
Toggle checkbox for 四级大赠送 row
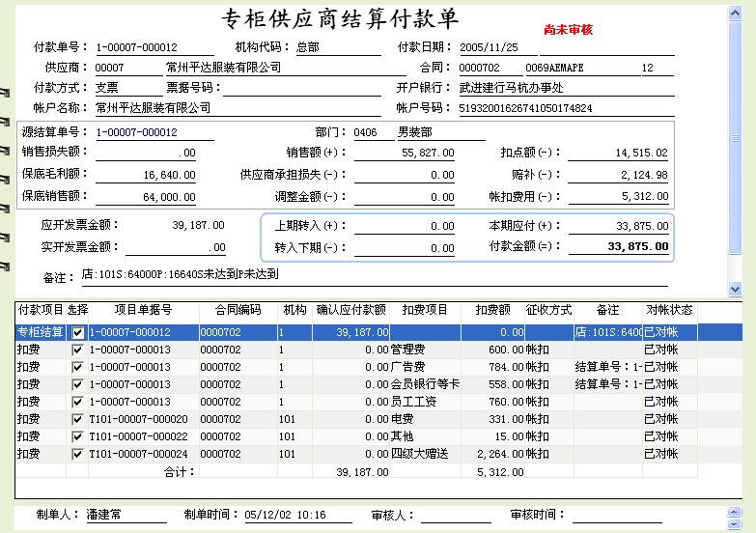coord(77,454)
